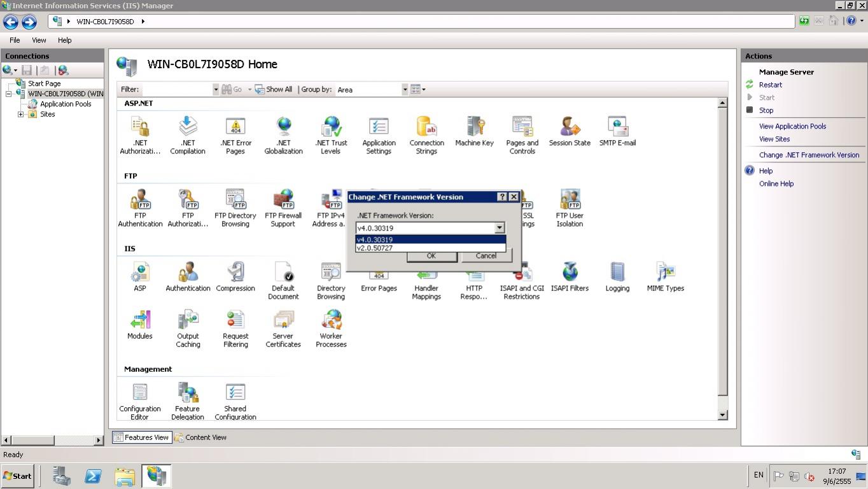Screen dimensions: 868x489
Task: Open the Machine Key feature icon
Action: tap(474, 132)
